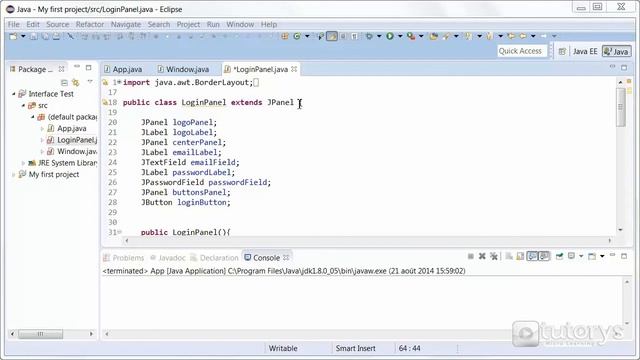640x360 pixels.
Task: Run the program with green play icon
Action: 390,36
